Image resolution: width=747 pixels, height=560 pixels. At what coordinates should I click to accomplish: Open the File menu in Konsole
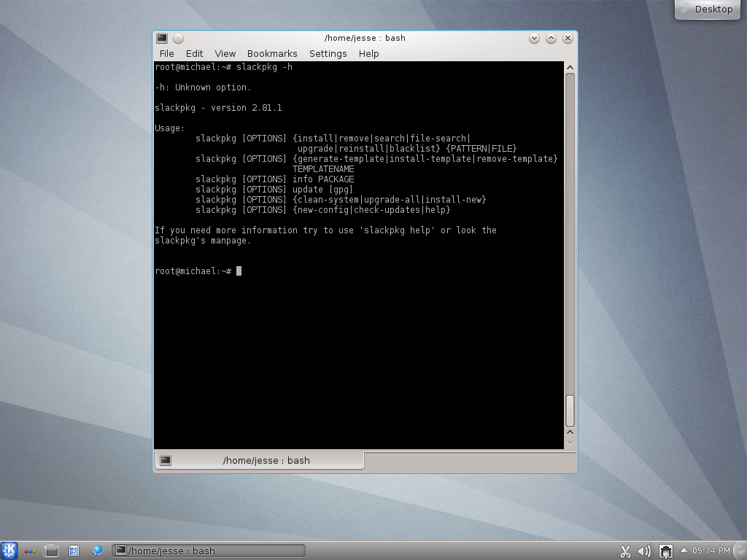pyautogui.click(x=167, y=54)
